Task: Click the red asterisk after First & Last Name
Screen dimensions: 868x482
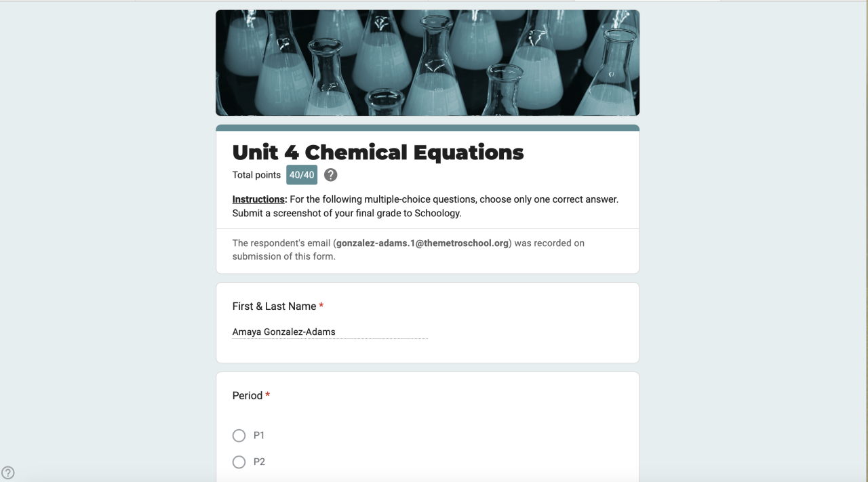Action: tap(321, 306)
